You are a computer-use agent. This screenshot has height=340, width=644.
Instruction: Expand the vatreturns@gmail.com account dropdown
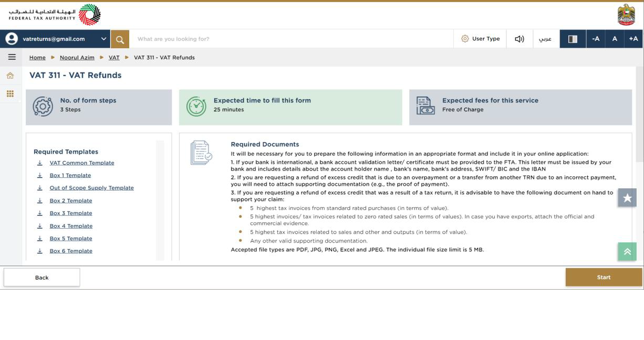click(103, 39)
